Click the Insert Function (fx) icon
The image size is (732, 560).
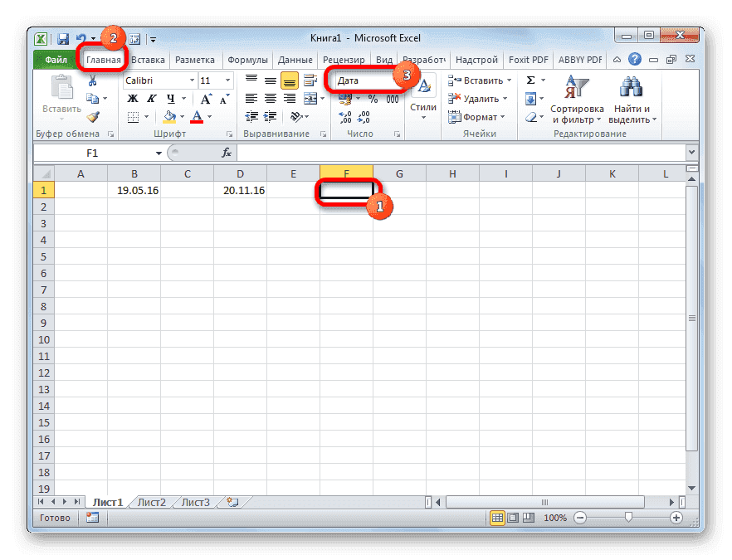coord(227,153)
